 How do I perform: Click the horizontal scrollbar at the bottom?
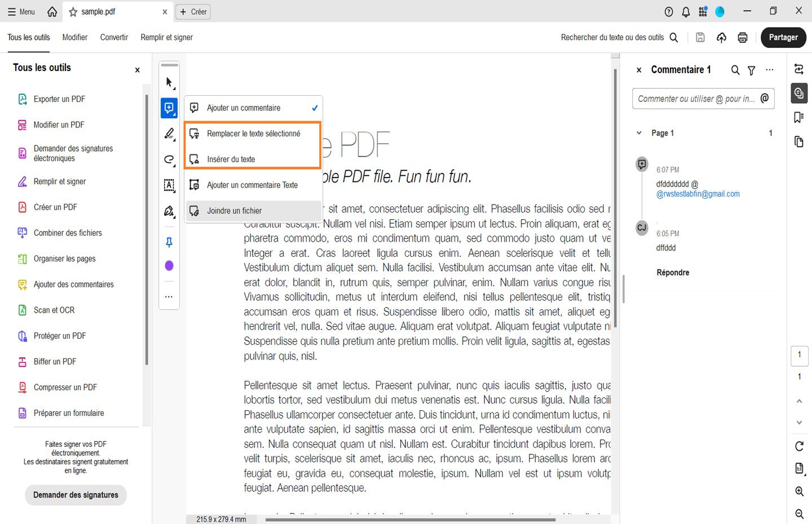411,519
